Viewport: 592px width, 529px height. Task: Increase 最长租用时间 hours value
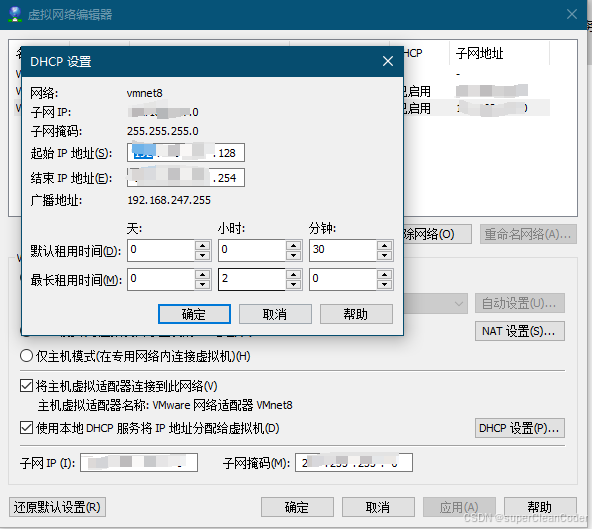tap(294, 275)
